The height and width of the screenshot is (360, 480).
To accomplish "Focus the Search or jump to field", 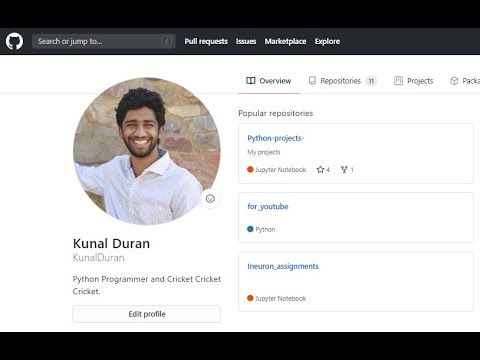I will pos(104,41).
